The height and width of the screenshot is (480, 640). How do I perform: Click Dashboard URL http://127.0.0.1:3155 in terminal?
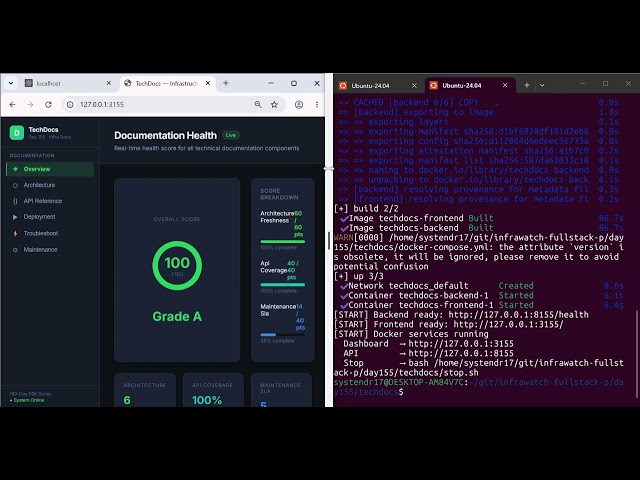[461, 344]
